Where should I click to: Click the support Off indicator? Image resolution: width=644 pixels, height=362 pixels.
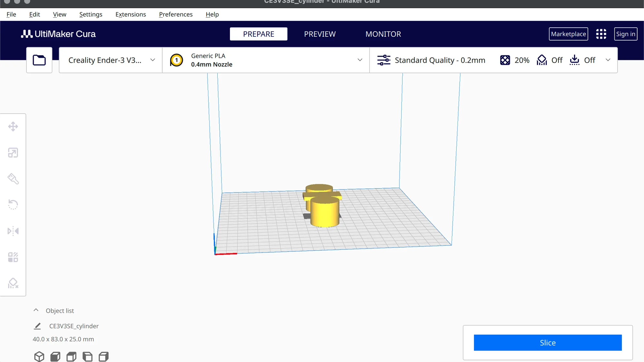(x=550, y=60)
